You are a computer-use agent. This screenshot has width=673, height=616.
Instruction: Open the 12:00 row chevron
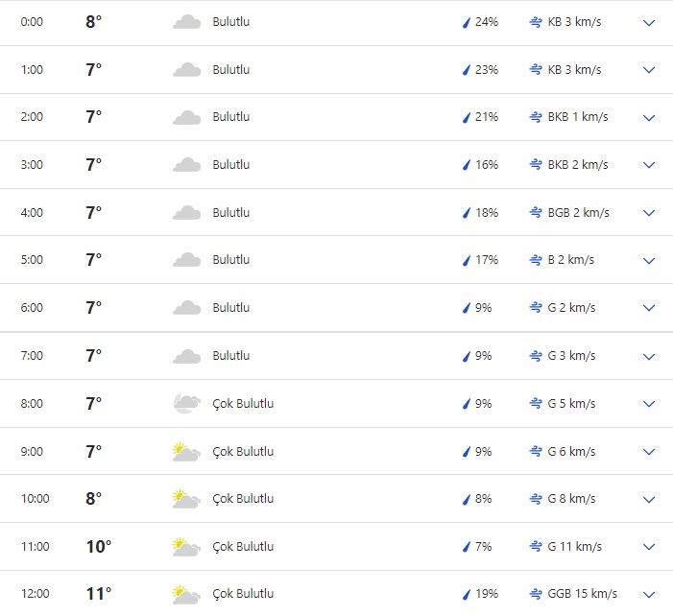pos(649,594)
